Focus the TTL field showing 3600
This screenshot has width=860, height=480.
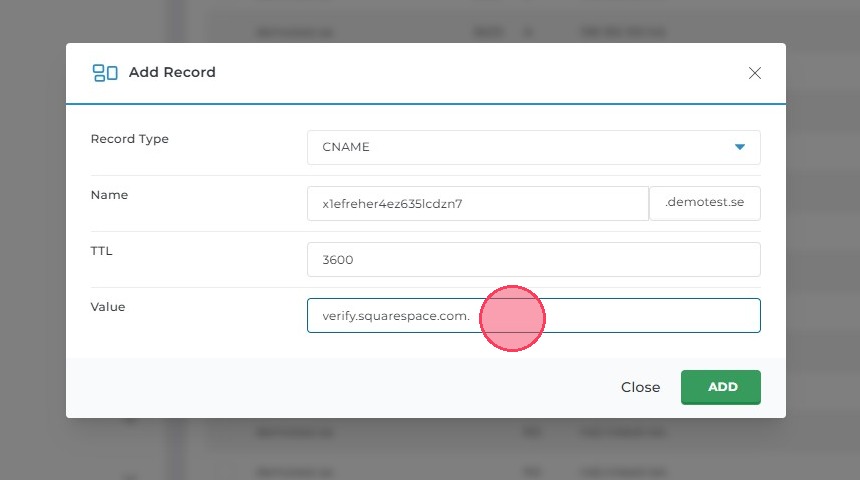click(x=533, y=259)
